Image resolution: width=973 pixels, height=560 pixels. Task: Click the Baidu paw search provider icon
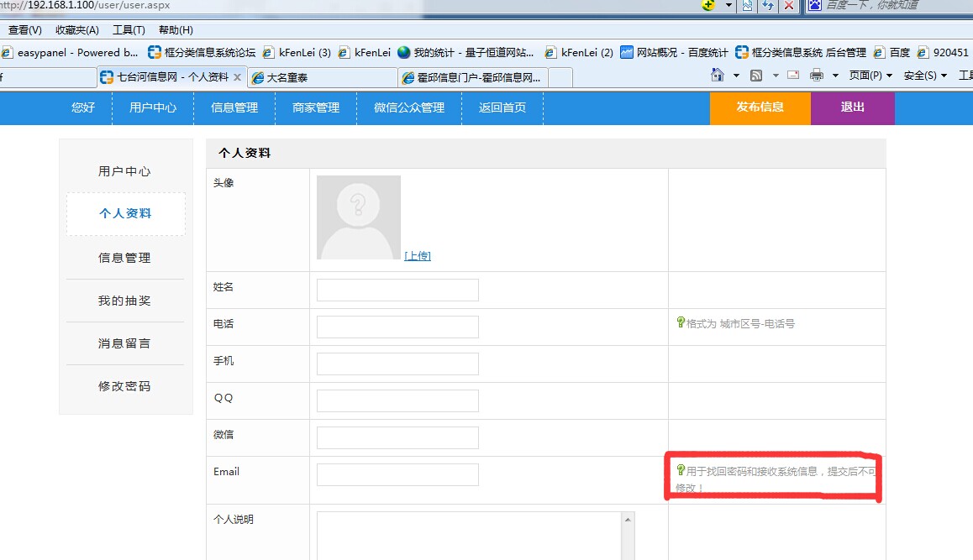(814, 5)
